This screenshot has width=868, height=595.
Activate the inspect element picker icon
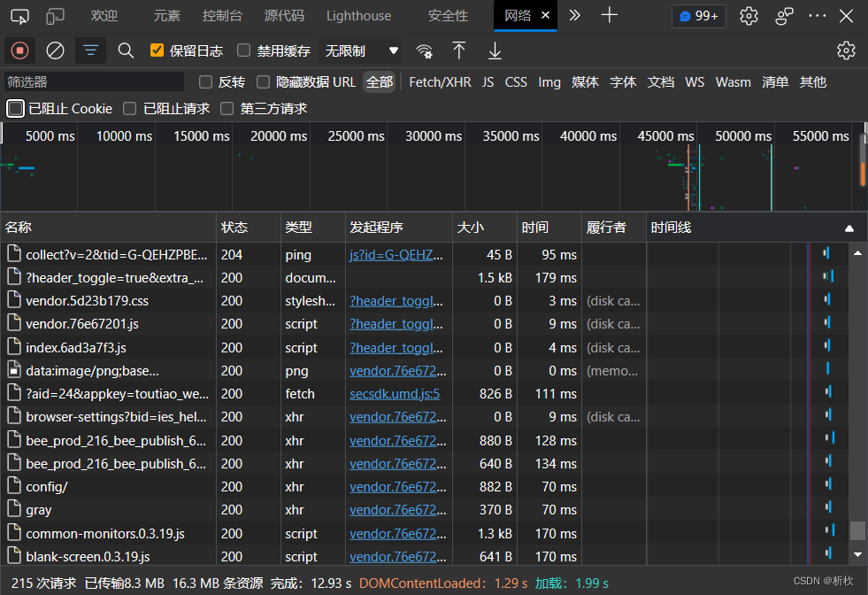pyautogui.click(x=19, y=16)
